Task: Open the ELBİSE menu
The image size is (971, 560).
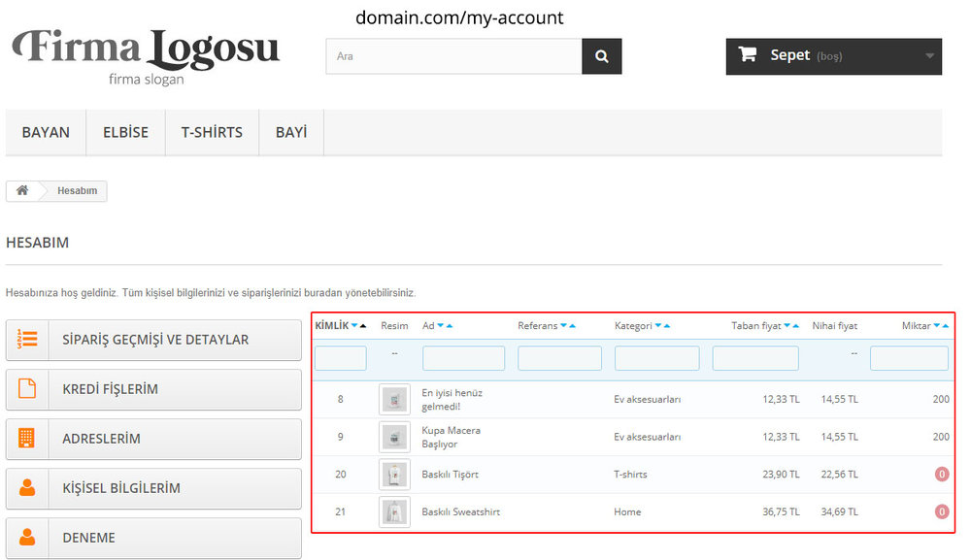Action: [125, 132]
